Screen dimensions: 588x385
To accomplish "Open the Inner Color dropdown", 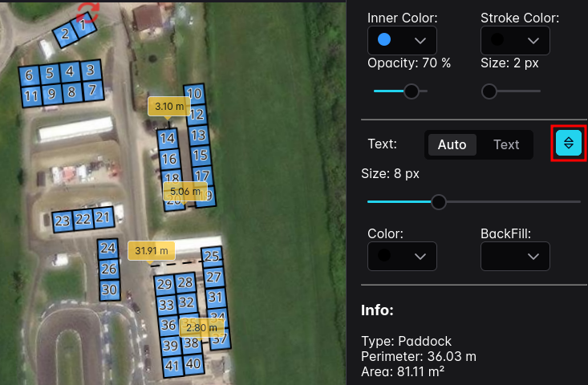I will 402,40.
